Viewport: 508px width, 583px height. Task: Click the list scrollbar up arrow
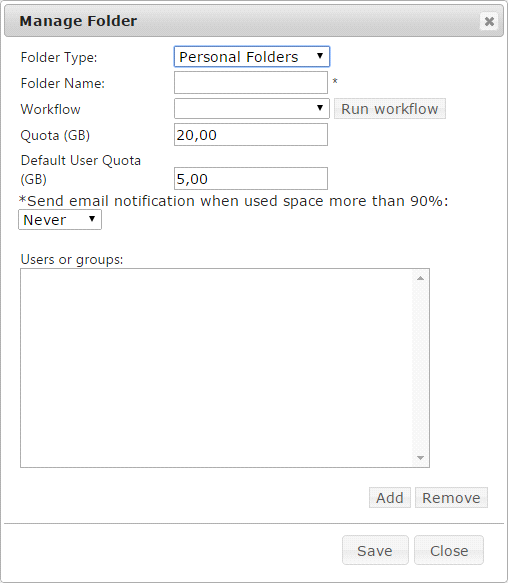pyautogui.click(x=421, y=278)
